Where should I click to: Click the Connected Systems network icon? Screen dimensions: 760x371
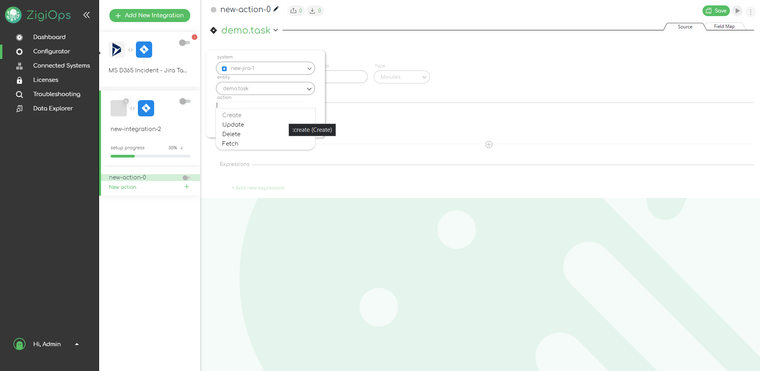19,66
